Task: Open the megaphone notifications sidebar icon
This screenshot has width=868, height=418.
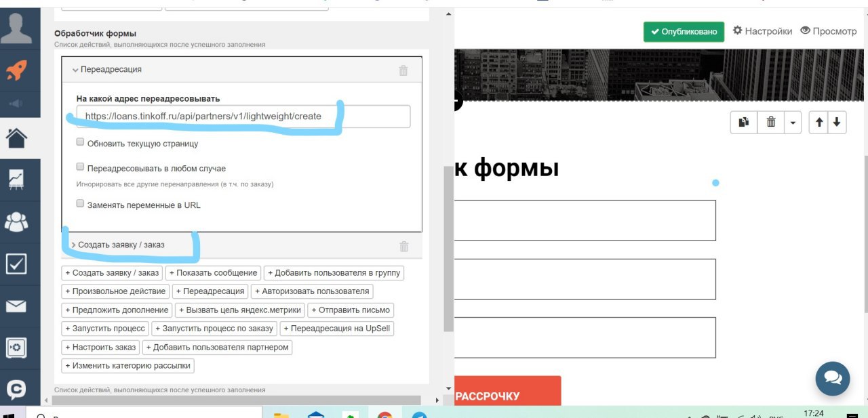Action: click(16, 104)
